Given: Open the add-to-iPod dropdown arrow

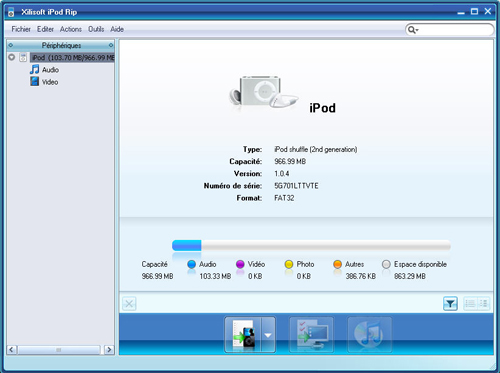Looking at the screenshot, I should point(268,334).
